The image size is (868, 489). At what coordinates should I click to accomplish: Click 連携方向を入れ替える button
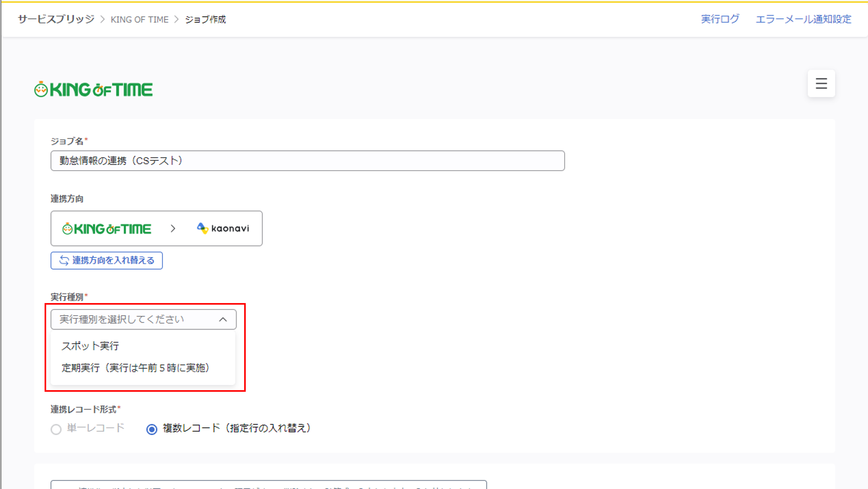[x=106, y=260]
